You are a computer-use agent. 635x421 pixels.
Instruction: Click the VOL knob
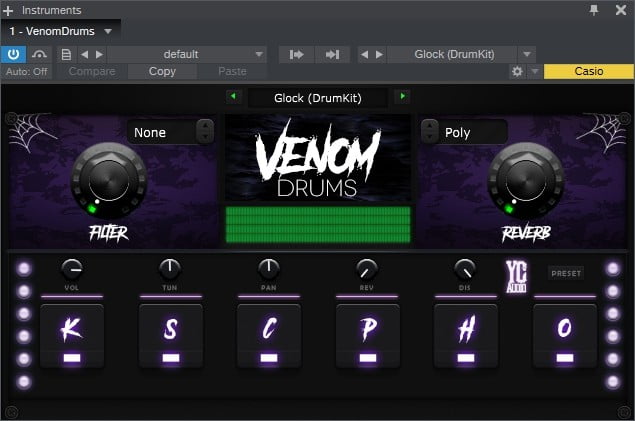(x=72, y=269)
